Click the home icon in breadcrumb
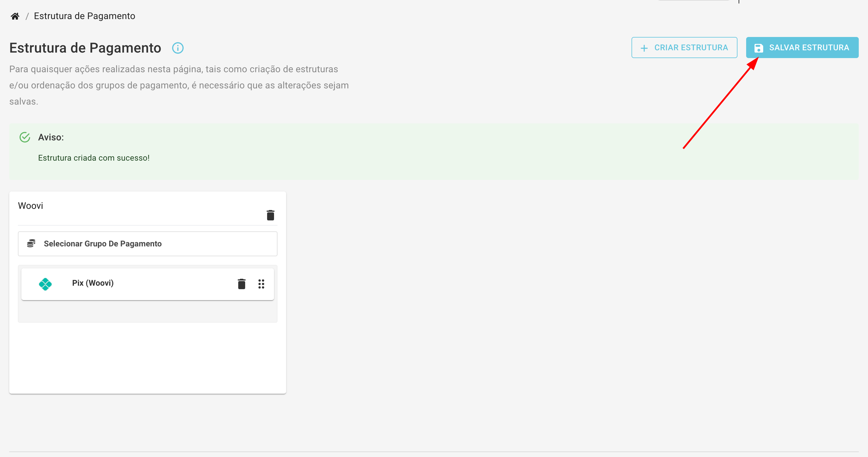Screen dimensions: 868x457 coord(15,16)
